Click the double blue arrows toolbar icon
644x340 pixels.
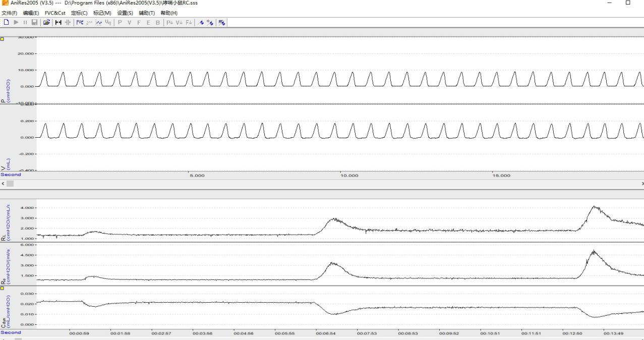[209, 22]
